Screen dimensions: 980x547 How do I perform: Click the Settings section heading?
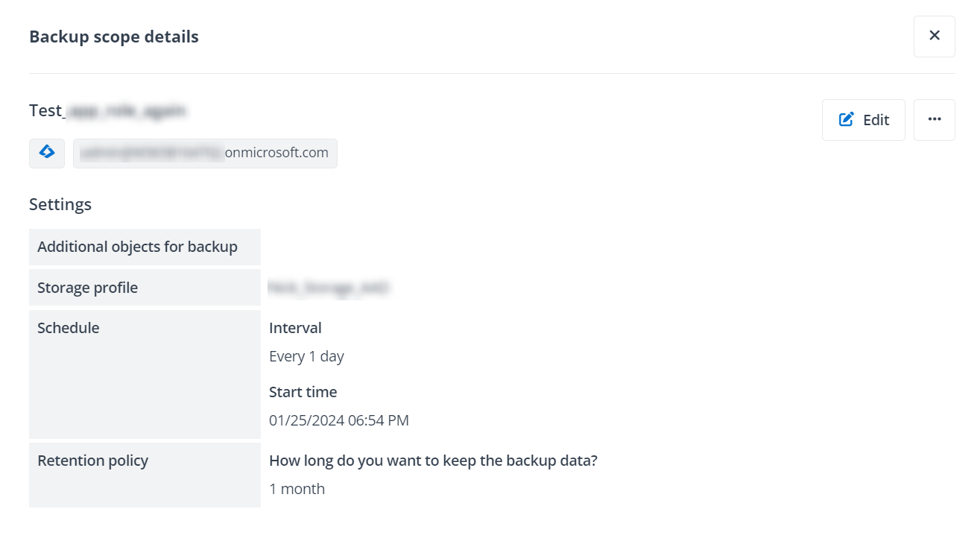coord(60,204)
